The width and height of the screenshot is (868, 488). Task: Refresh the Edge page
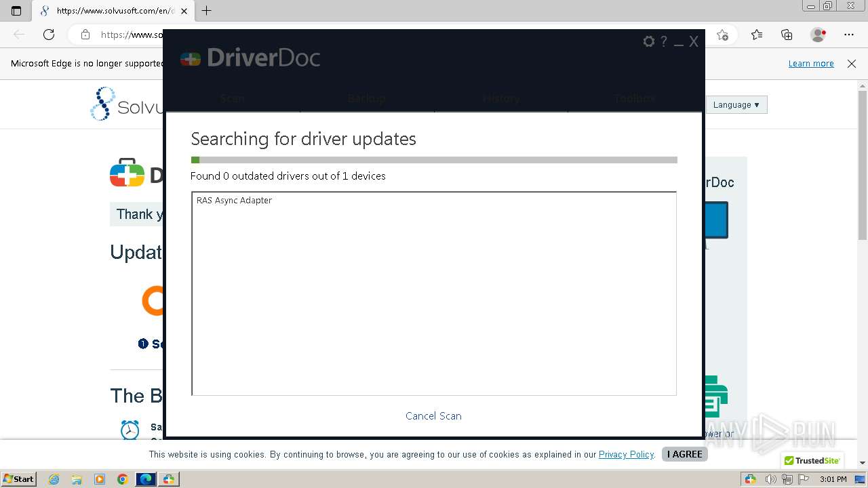49,35
